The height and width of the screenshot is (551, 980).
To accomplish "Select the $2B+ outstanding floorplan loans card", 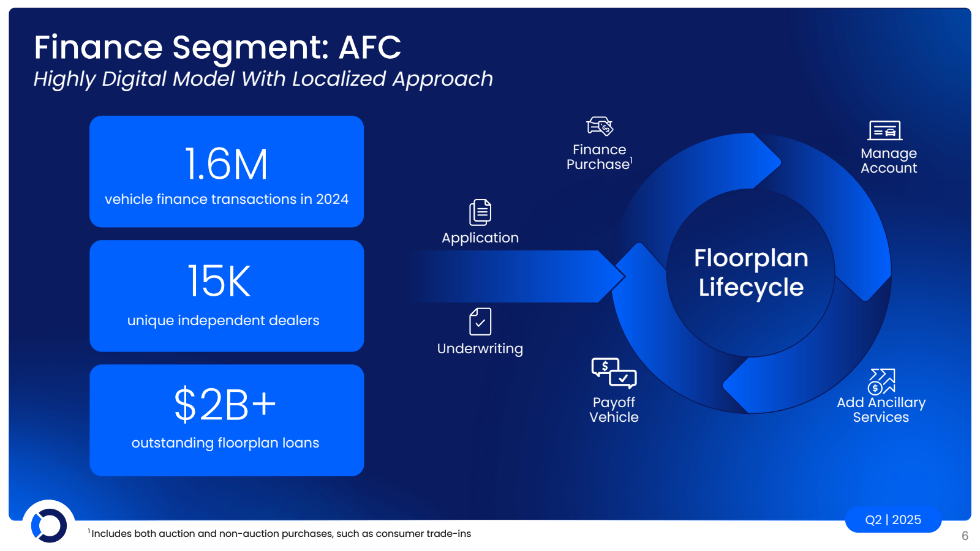I will [227, 420].
